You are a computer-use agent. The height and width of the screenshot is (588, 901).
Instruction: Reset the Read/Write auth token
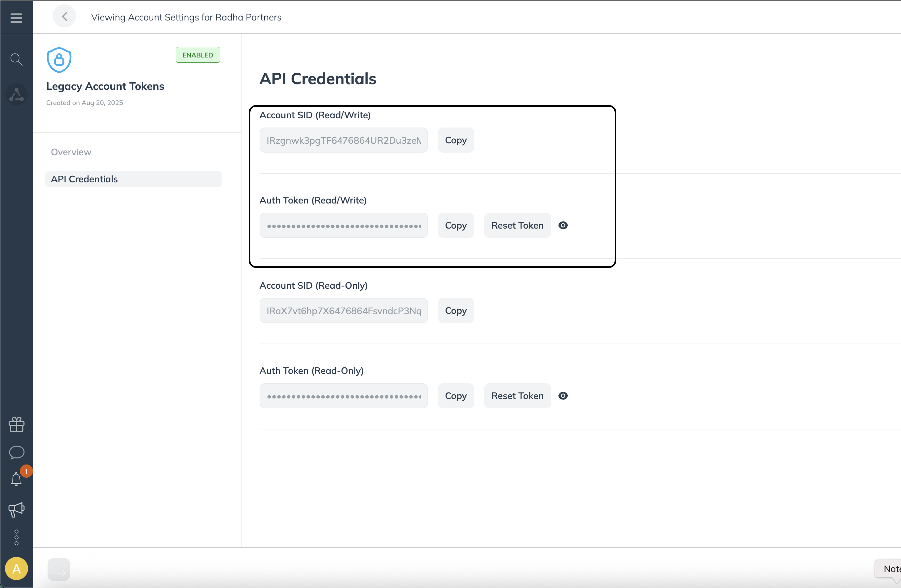517,225
